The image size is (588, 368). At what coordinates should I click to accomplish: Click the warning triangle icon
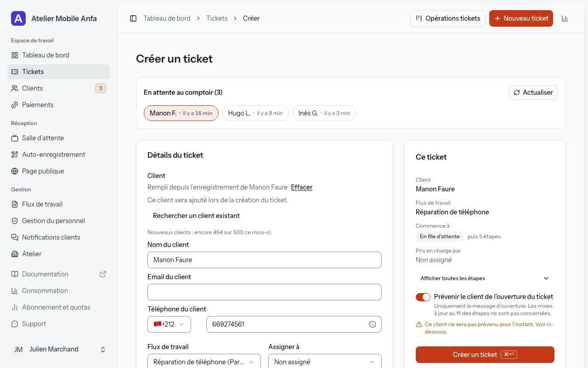pos(419,324)
